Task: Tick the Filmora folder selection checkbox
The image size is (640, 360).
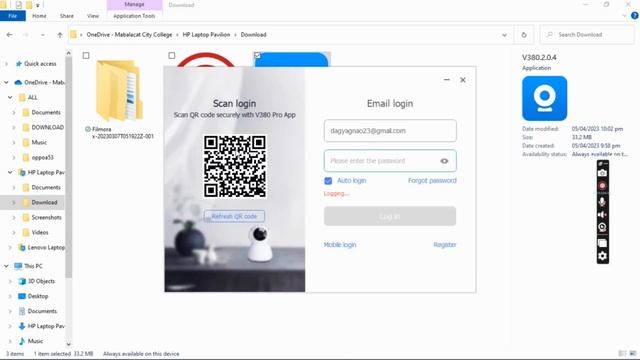Action: pyautogui.click(x=86, y=56)
